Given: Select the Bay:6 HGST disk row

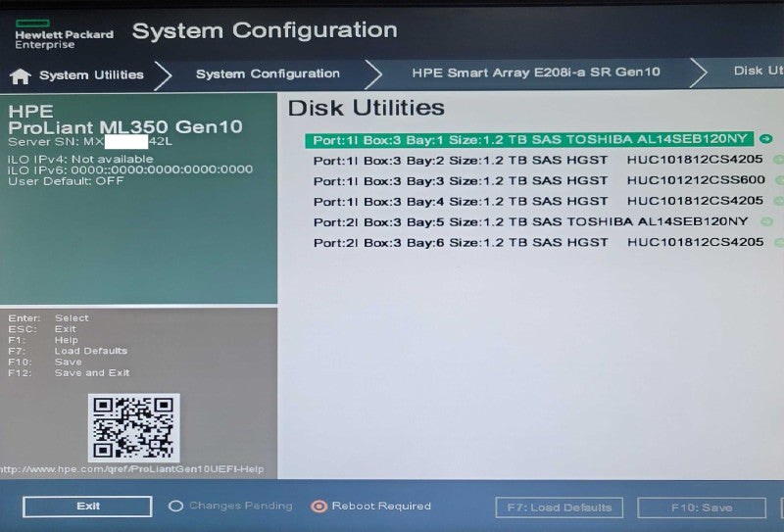Looking at the screenshot, I should click(538, 243).
